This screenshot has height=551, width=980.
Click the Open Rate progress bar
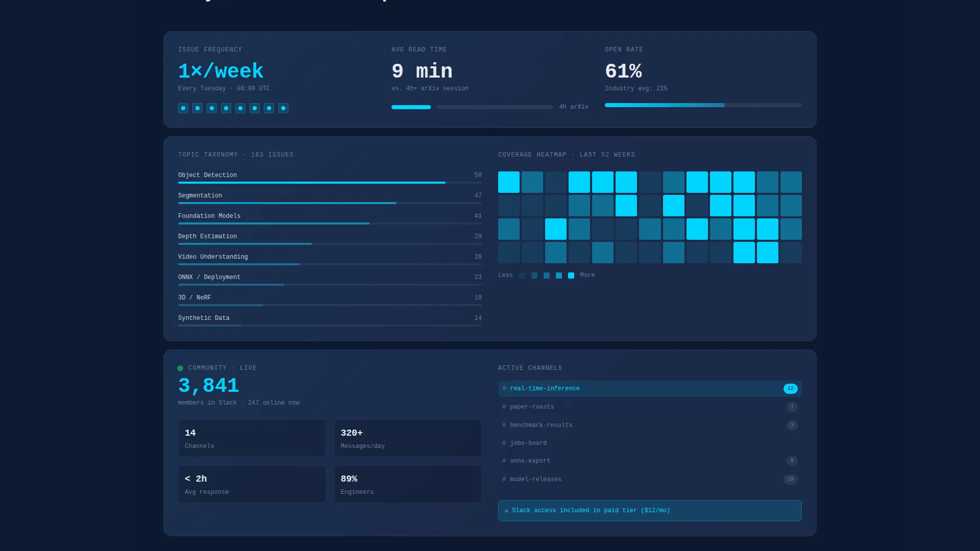(703, 105)
